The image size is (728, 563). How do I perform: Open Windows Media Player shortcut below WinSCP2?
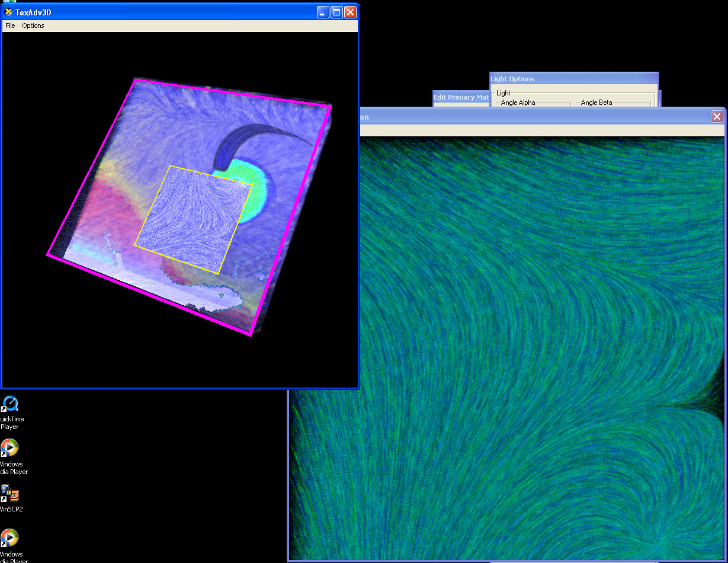(10, 538)
